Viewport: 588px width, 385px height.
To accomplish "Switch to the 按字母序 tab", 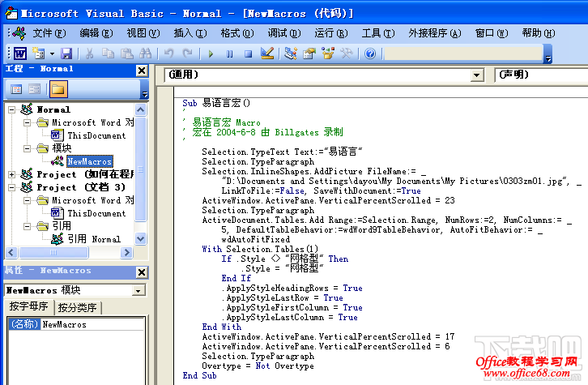I will coord(29,306).
